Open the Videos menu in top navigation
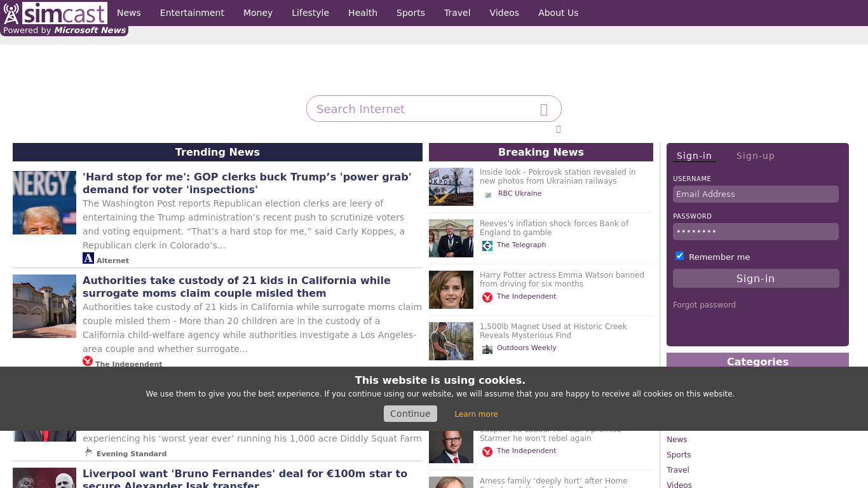The image size is (868, 488). [505, 13]
